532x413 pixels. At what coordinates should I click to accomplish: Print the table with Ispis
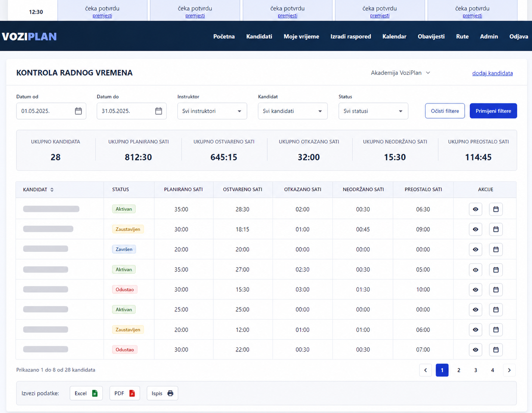pyautogui.click(x=162, y=393)
